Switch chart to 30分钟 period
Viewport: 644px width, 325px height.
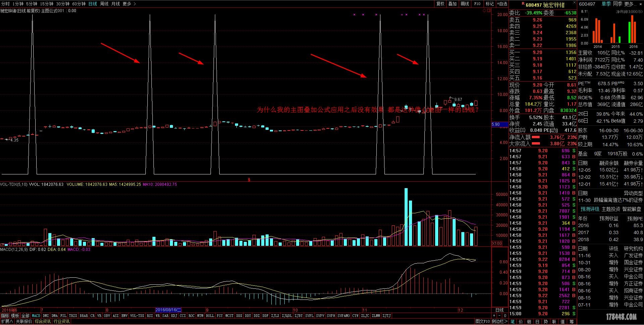click(x=63, y=4)
